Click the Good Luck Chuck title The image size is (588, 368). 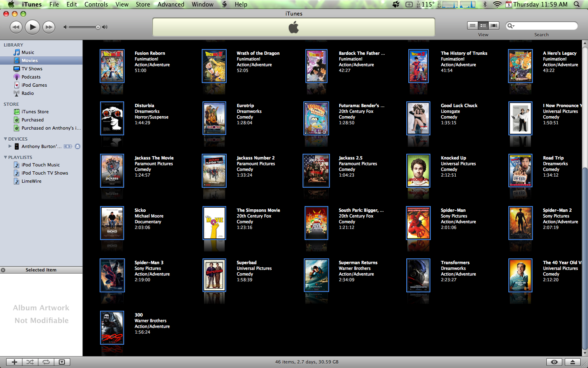tap(459, 105)
